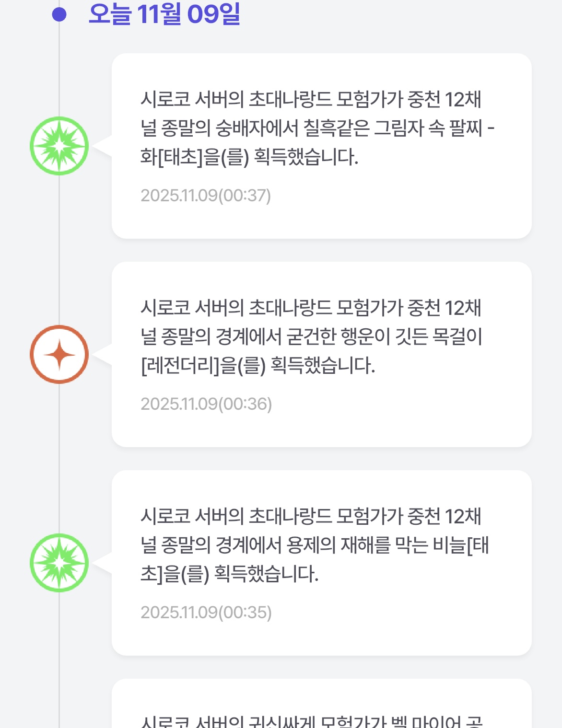Viewport: 562px width, 728px height.
Task: Click the orange star icon for the 레전더리 necklace entry
Action: [x=59, y=354]
